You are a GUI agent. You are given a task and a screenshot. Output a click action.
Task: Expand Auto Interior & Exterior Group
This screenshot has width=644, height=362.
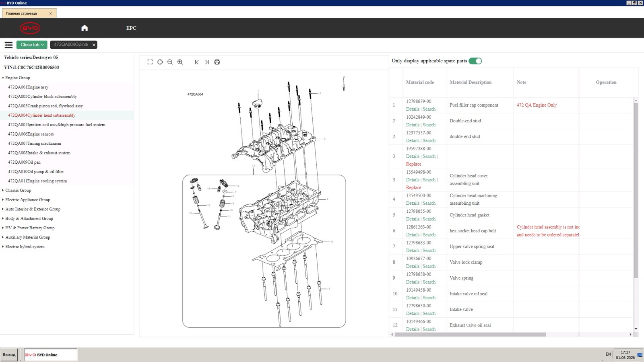pyautogui.click(x=3, y=209)
